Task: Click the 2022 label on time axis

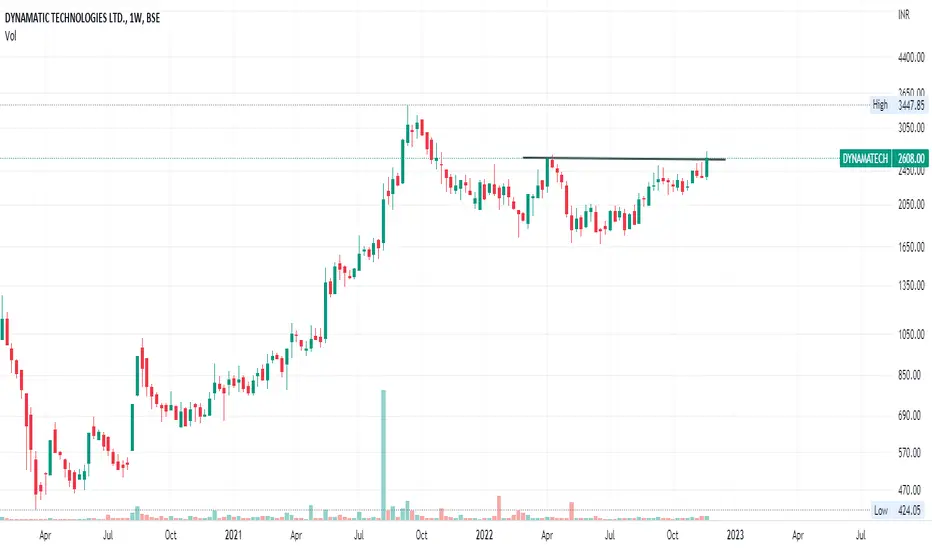Action: click(484, 535)
